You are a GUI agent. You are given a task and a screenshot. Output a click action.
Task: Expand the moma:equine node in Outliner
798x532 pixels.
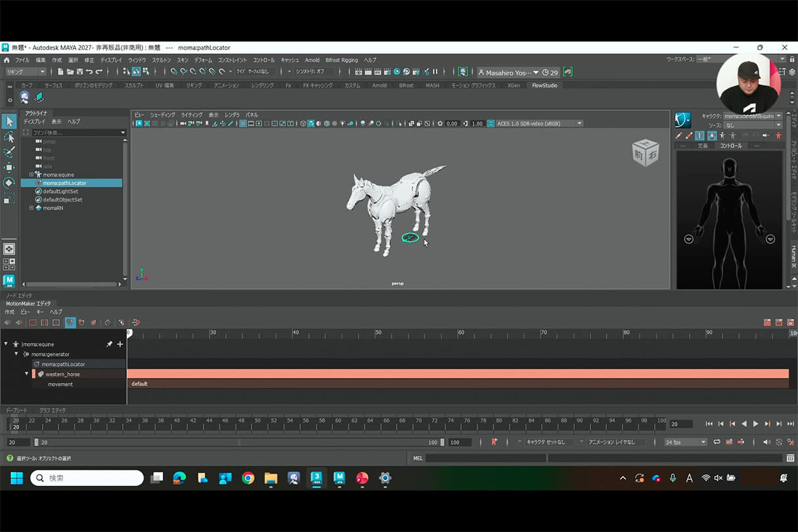(31, 175)
